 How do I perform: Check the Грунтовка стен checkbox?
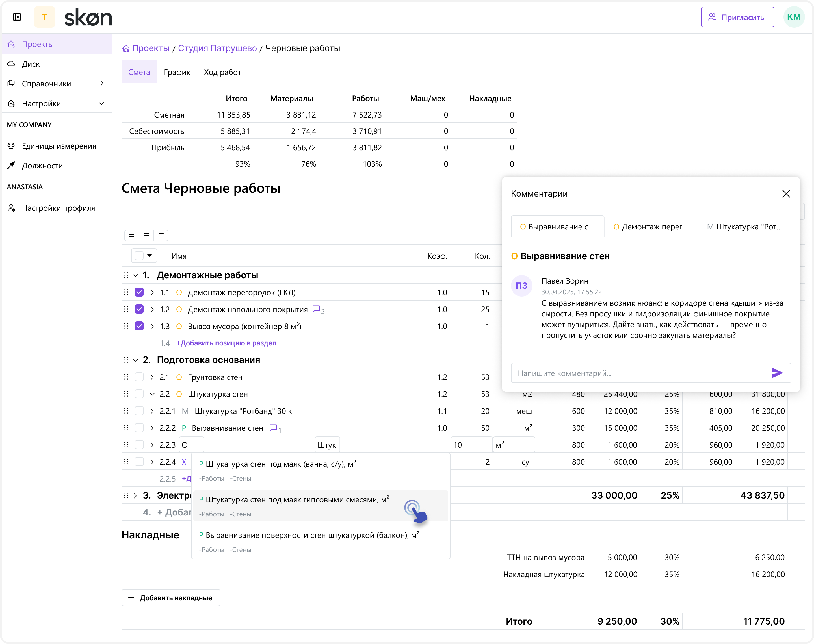[x=139, y=377]
